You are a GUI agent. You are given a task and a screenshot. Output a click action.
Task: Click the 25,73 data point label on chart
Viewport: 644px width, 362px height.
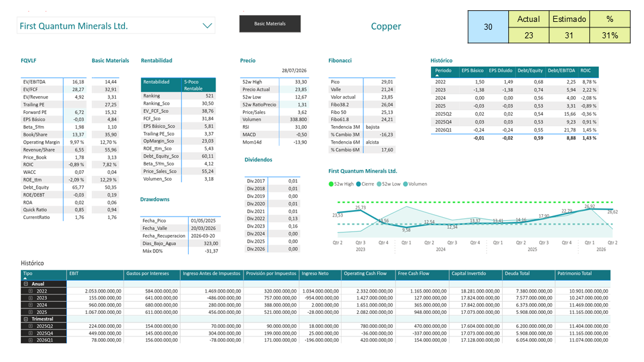click(360, 207)
